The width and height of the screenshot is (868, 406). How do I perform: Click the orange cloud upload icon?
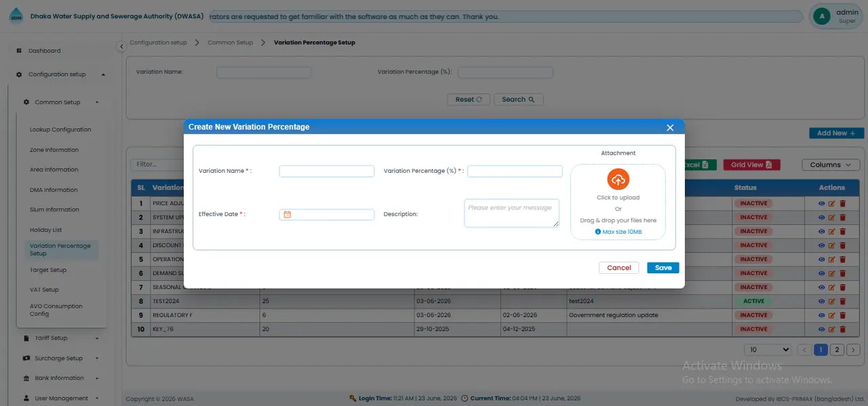pyautogui.click(x=618, y=180)
